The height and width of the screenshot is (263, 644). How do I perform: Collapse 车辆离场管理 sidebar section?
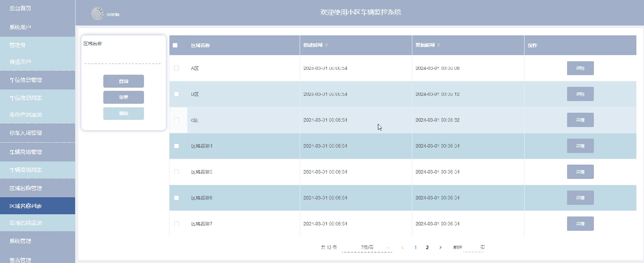click(x=38, y=152)
